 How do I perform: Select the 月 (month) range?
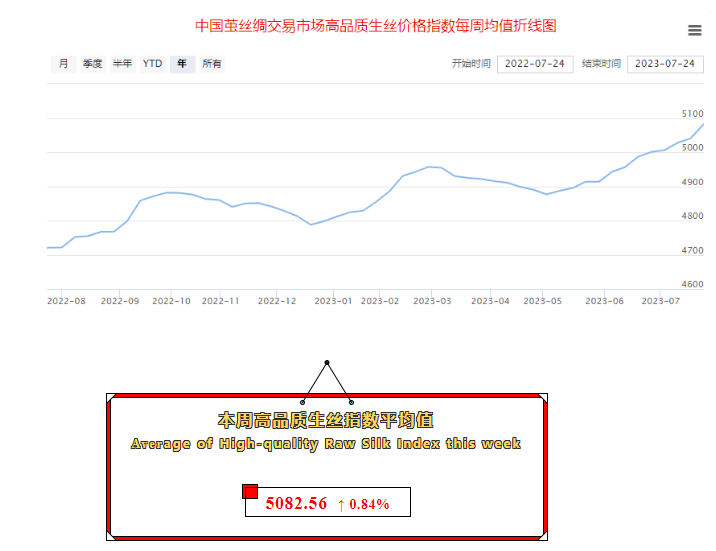tap(63, 64)
